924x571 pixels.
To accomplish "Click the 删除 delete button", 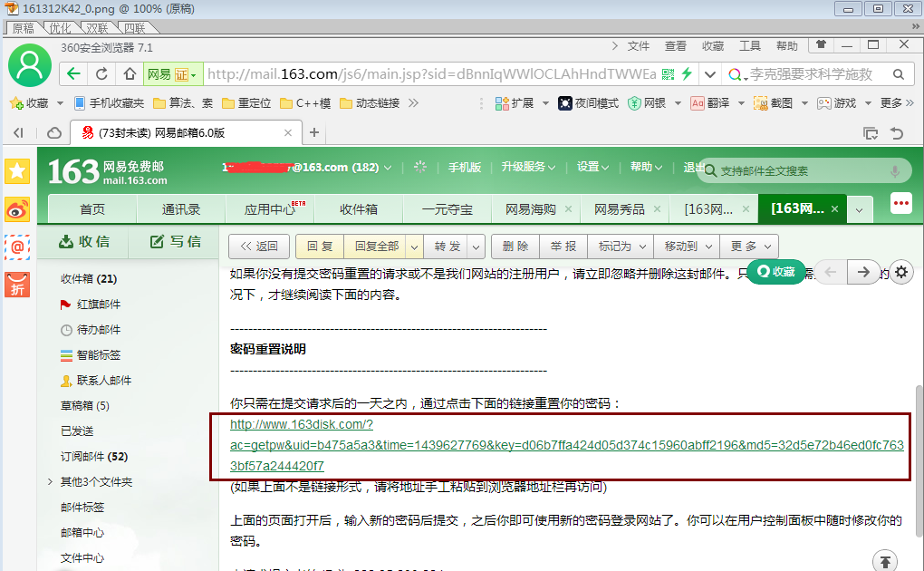I will pyautogui.click(x=515, y=246).
